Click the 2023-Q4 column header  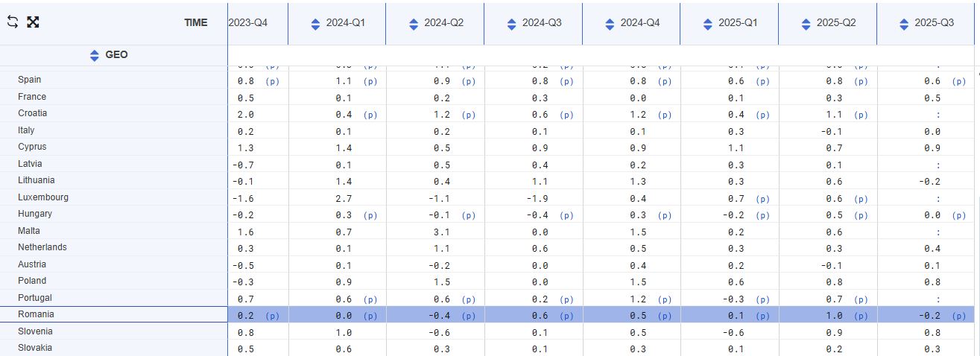coord(248,23)
